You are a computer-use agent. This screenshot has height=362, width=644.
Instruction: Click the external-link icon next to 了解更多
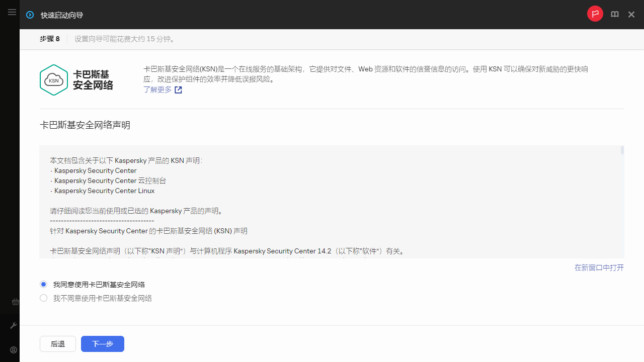(178, 89)
